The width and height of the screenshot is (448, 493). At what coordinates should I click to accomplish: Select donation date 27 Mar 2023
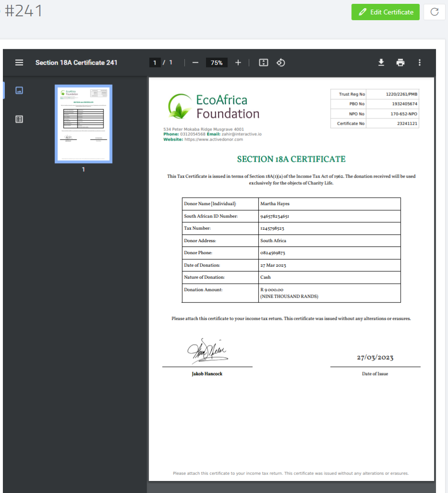273,265
